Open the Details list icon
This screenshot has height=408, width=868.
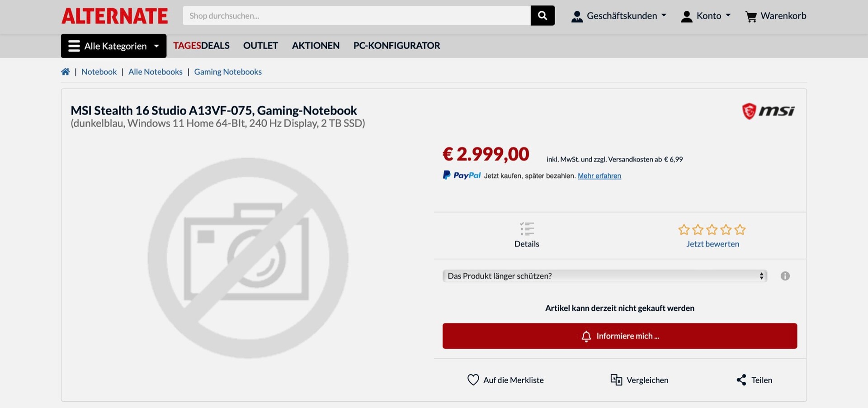tap(527, 229)
